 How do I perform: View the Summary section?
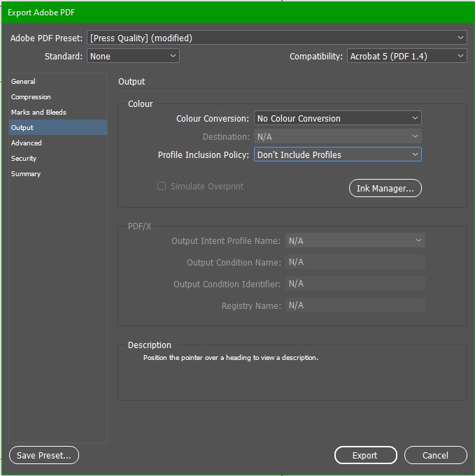point(58,174)
